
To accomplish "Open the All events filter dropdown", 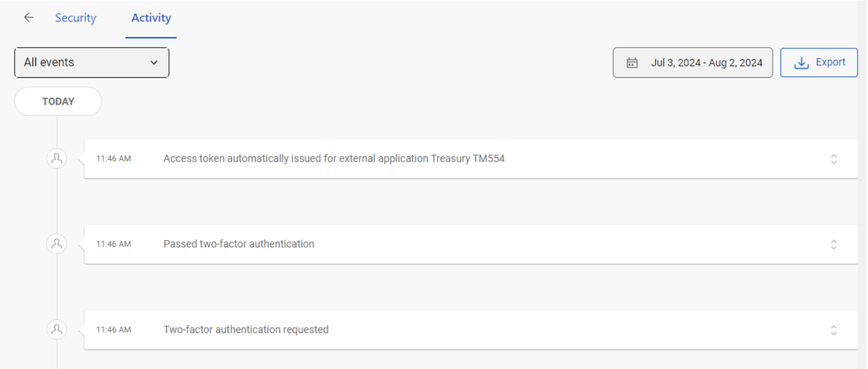I will 92,62.
